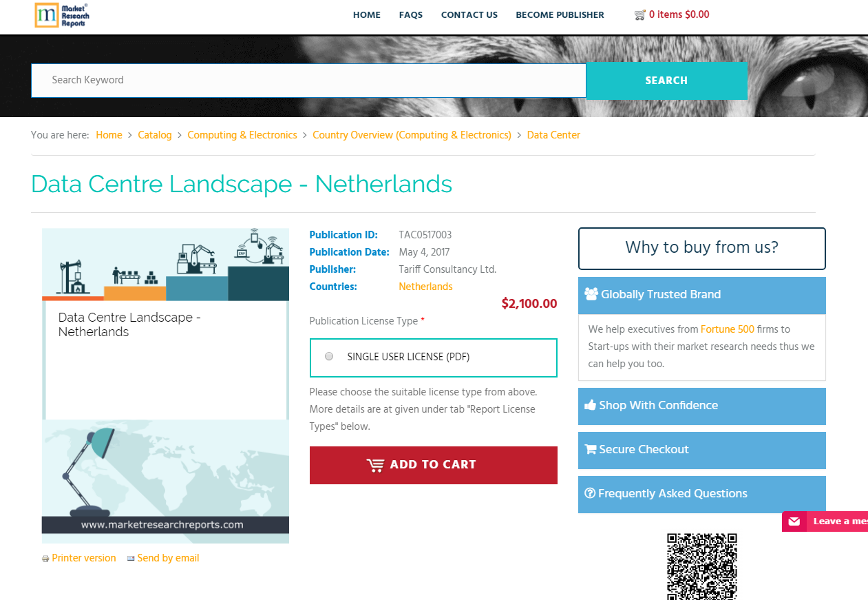Image resolution: width=868 pixels, height=600 pixels.
Task: Follow the Home breadcrumb link
Action: click(x=109, y=135)
